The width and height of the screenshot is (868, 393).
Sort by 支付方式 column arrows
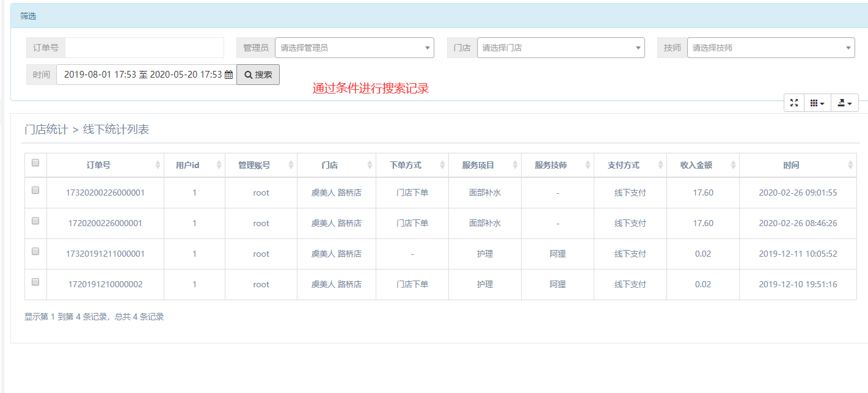coord(661,165)
